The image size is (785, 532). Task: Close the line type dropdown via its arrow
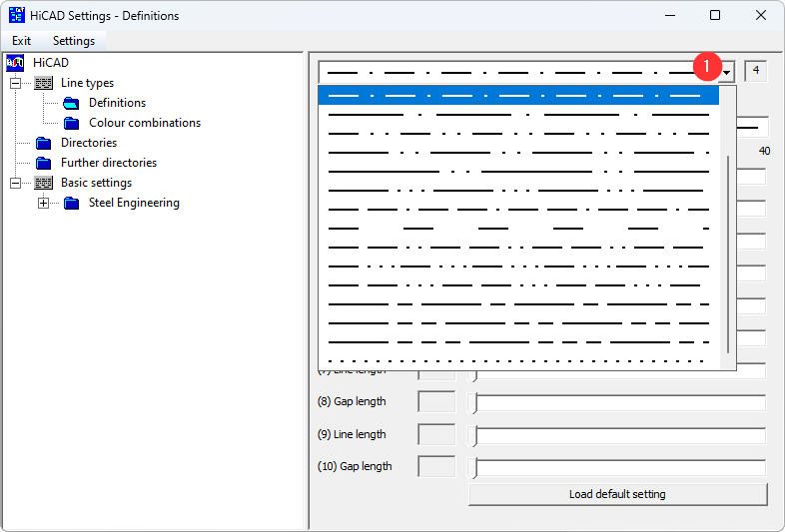726,73
